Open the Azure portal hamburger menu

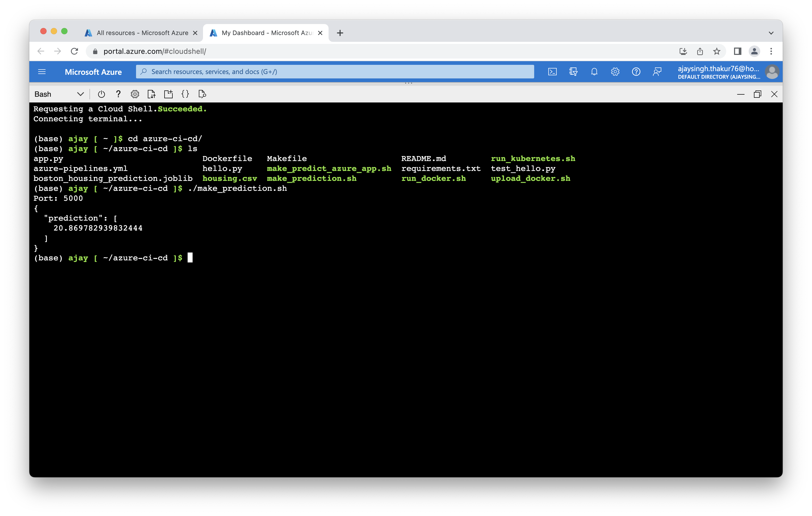click(x=42, y=72)
